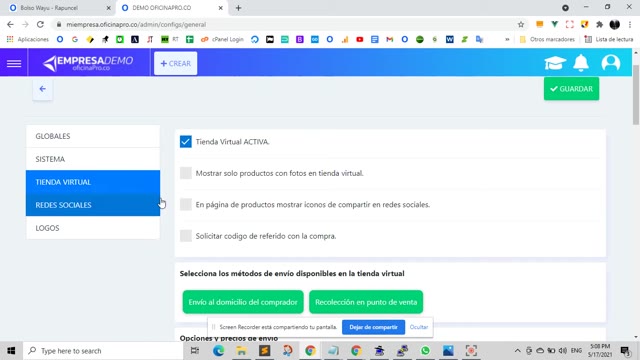Image resolution: width=640 pixels, height=360 pixels.
Task: Open the hamburger menu in the purple header
Action: (14, 63)
